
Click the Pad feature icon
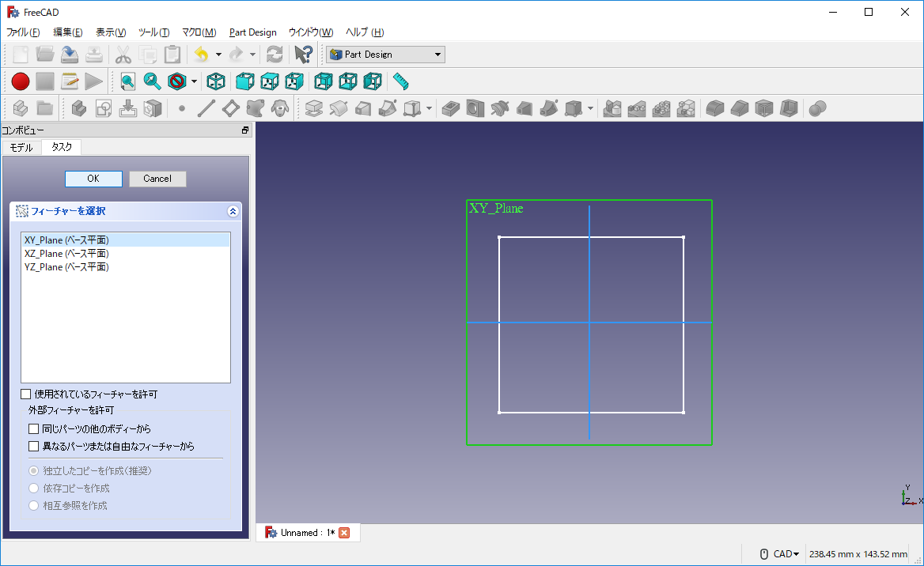coord(314,108)
